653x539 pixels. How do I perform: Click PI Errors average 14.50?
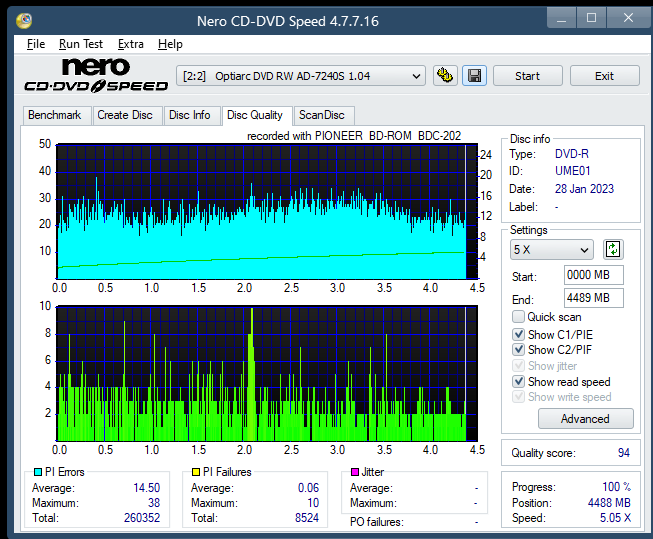[147, 488]
